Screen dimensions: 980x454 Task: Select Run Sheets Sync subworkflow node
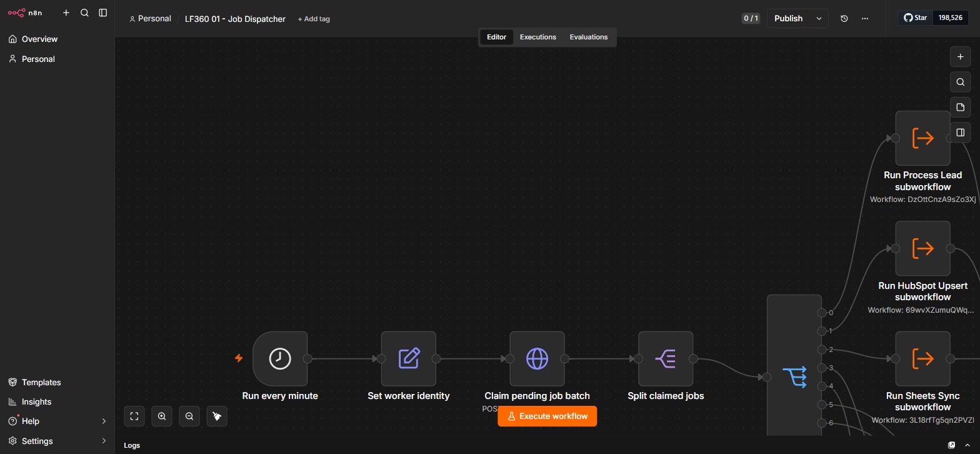pos(923,359)
